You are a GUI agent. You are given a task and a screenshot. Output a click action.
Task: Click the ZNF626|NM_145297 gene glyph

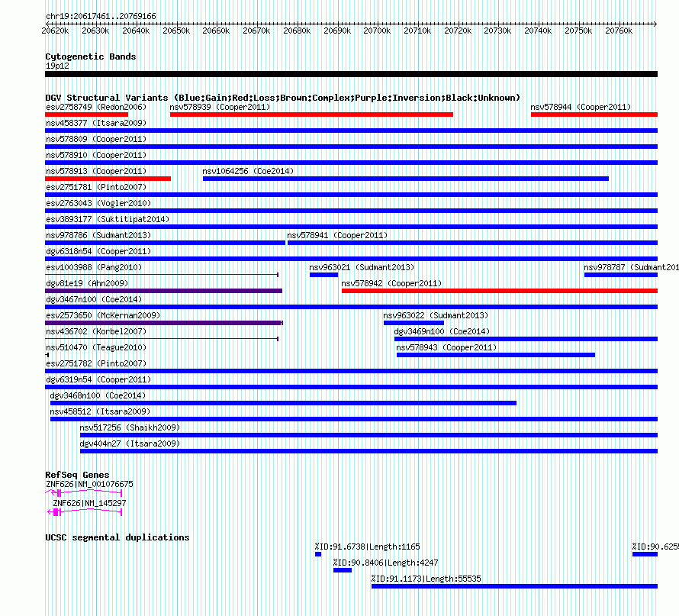85,512
